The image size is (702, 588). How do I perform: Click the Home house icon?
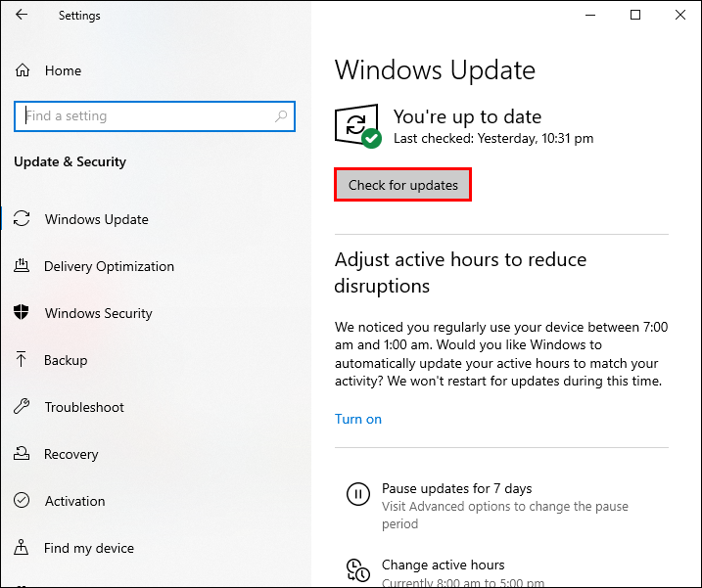22,70
